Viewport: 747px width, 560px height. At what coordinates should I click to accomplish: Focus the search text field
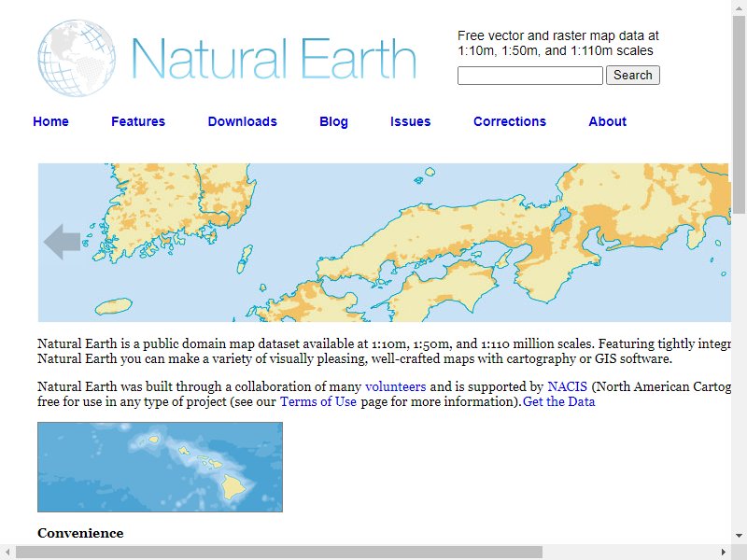pyautogui.click(x=530, y=76)
